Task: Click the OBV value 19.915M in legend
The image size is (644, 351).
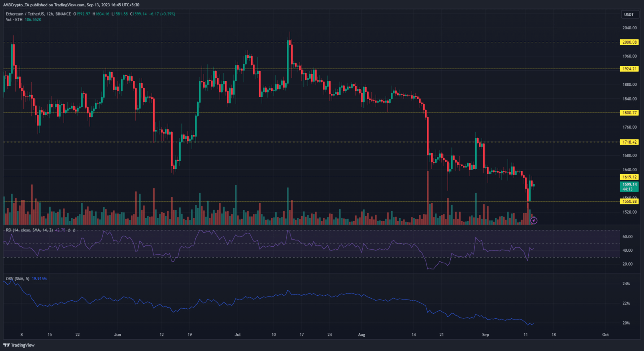Action: (x=39, y=279)
